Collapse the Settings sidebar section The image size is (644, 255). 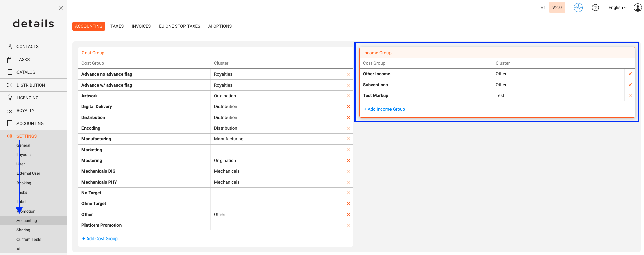click(33, 136)
